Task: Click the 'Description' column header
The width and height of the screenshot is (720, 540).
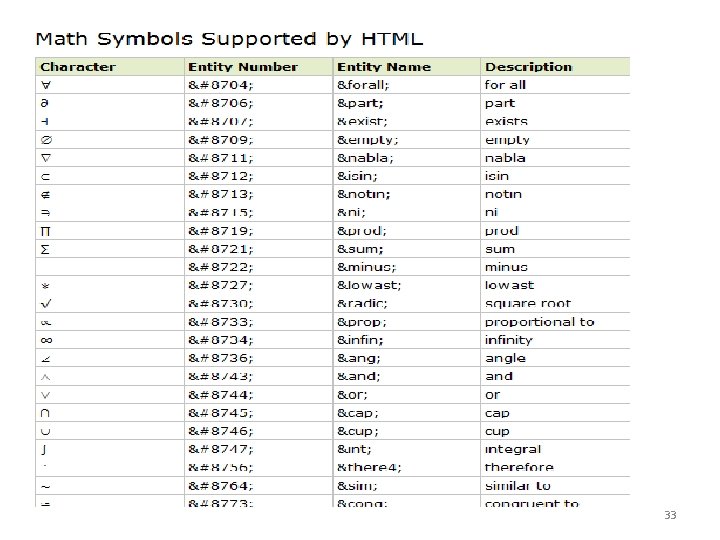Action: (529, 67)
